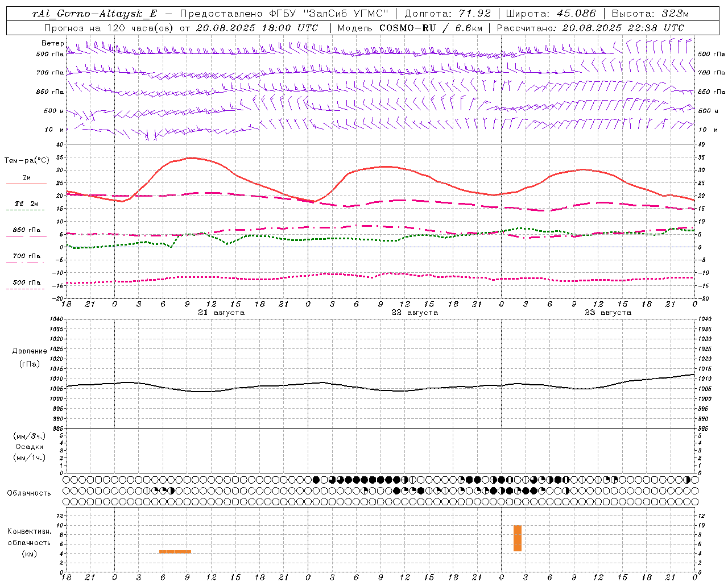Click the tall orange convective bar on 23 августа
This screenshot has height=582, width=728.
pos(518,538)
